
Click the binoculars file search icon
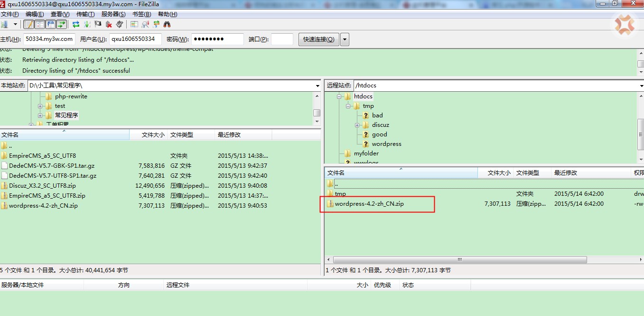tap(167, 24)
